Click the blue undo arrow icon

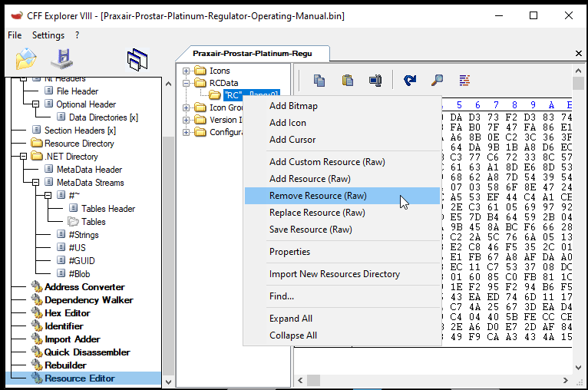click(410, 80)
